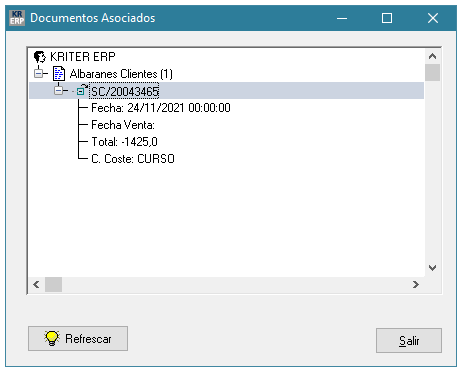Collapse the SC/20043465 tree node
The image size is (462, 370).
click(59, 90)
